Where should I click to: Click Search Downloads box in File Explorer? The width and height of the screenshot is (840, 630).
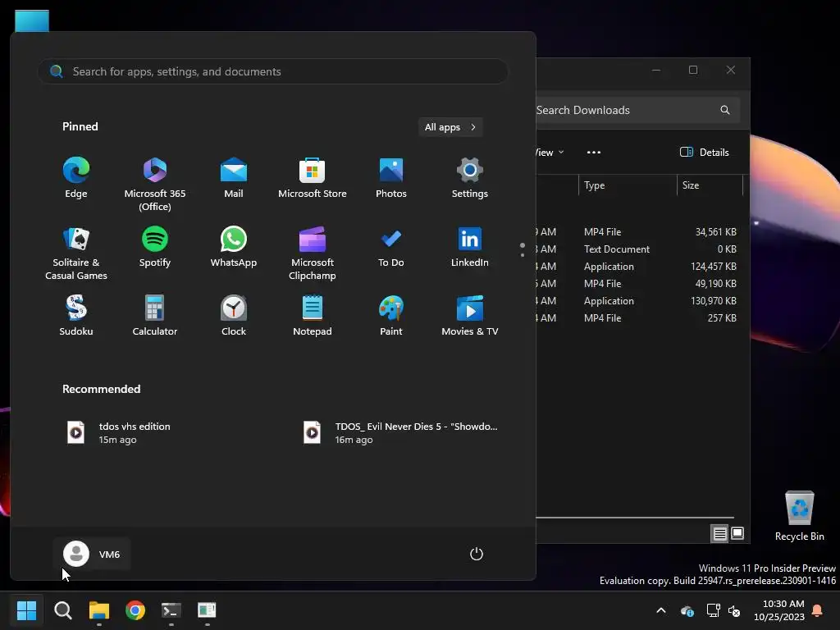click(x=637, y=110)
